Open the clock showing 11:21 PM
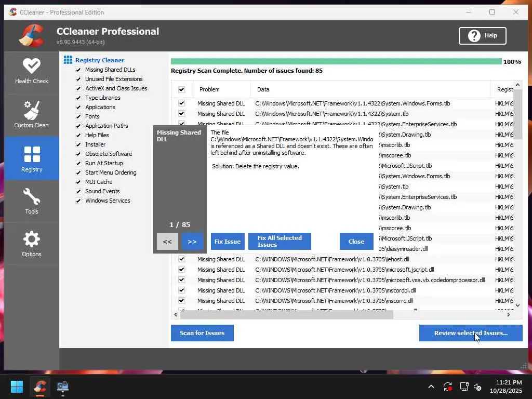The width and height of the screenshot is (532, 399). [506, 387]
